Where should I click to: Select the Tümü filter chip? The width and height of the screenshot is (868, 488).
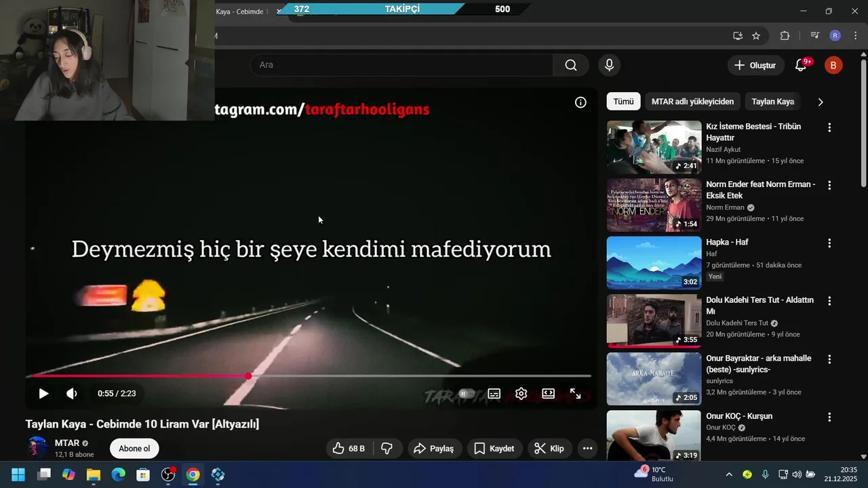623,102
